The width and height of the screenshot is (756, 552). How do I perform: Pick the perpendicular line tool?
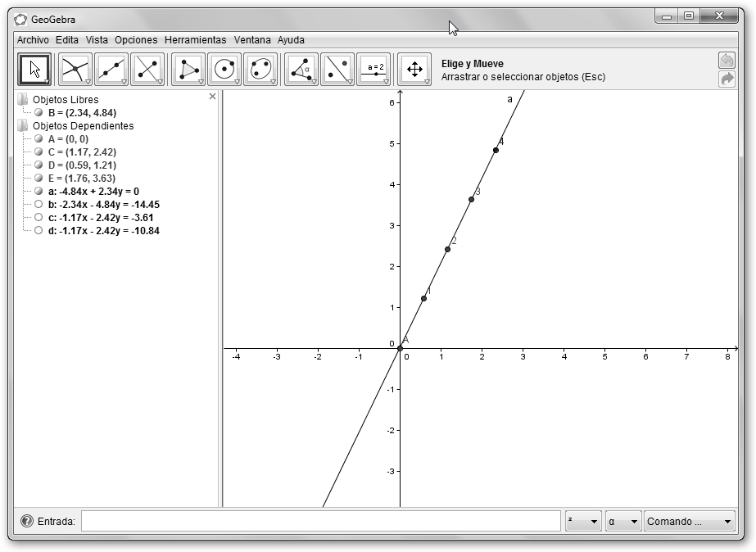[147, 70]
